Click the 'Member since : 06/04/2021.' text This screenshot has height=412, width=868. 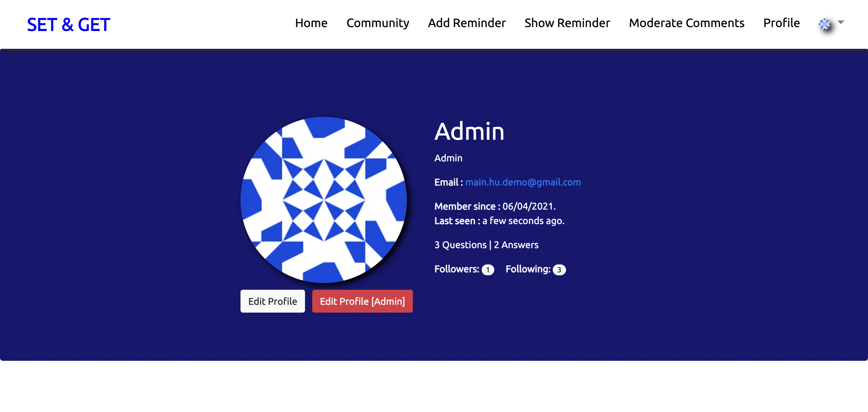[495, 206]
